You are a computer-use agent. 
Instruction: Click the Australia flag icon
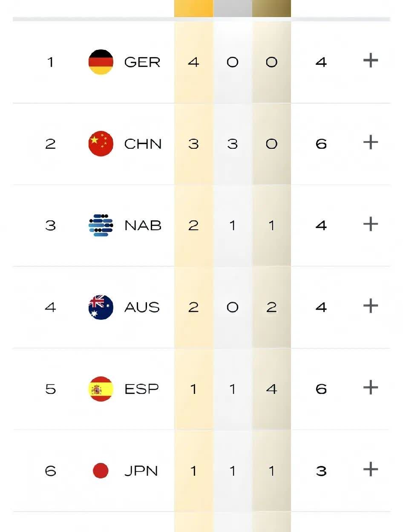point(101,307)
